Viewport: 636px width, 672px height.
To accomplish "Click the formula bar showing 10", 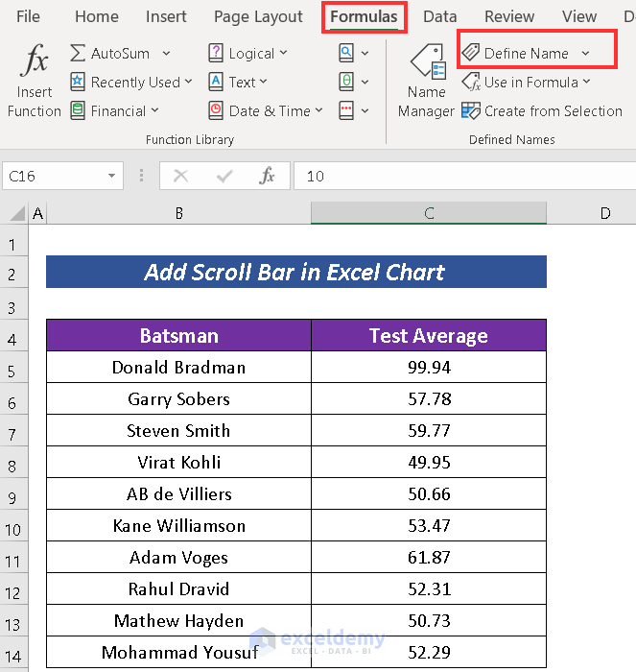I will point(464,176).
